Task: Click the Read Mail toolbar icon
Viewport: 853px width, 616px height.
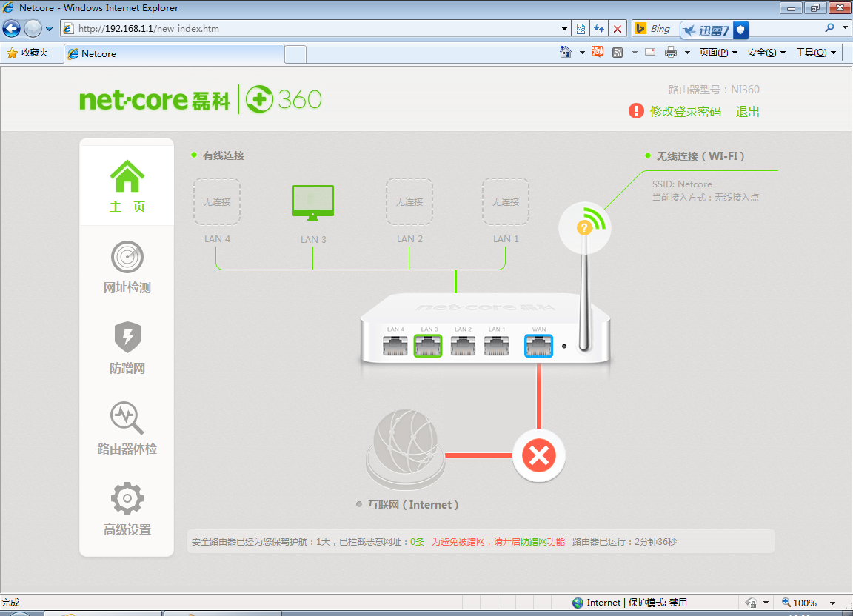Action: tap(650, 53)
